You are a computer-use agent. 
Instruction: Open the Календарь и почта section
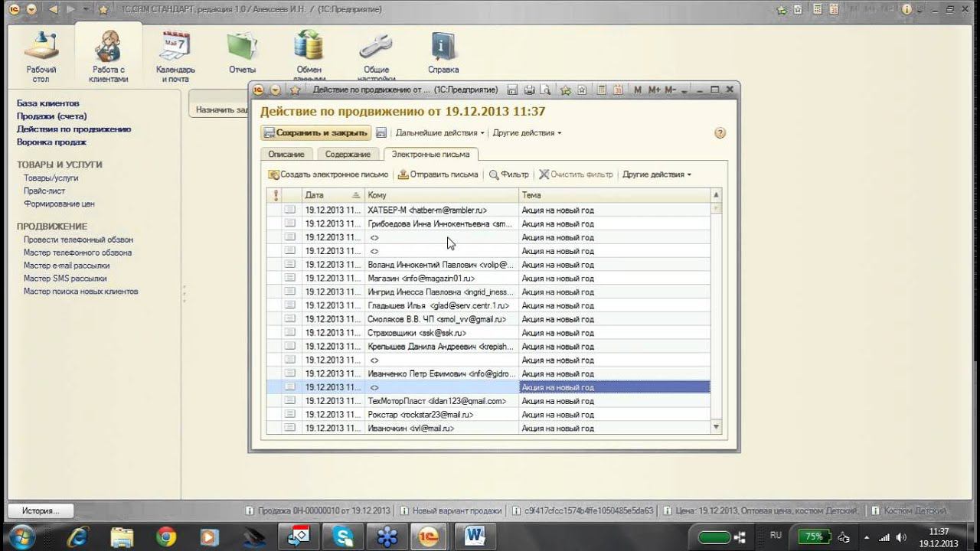(x=175, y=57)
